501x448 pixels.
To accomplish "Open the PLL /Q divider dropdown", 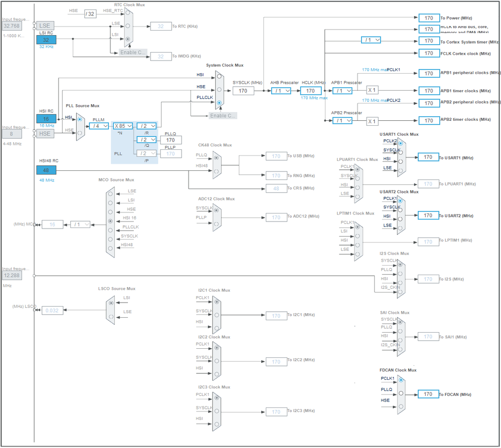I will pyautogui.click(x=146, y=140).
